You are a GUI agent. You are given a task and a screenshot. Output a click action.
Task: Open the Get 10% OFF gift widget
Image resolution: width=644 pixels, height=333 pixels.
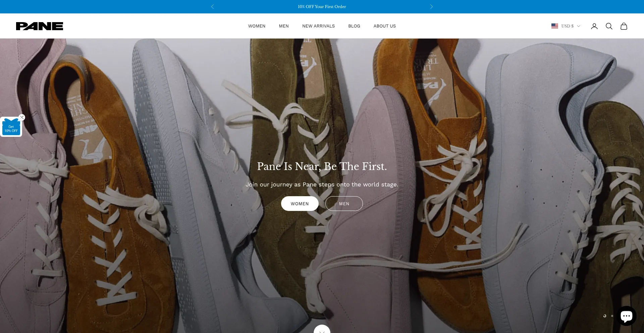pos(11,128)
